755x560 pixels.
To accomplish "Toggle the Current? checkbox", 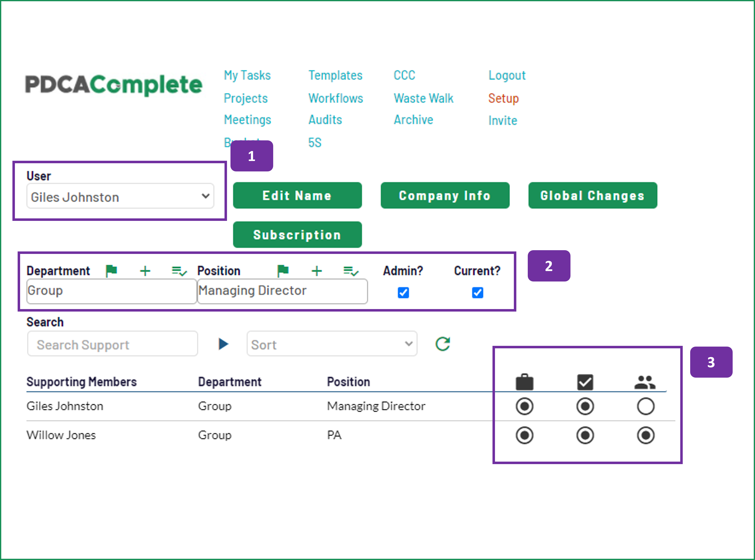I will 478,292.
